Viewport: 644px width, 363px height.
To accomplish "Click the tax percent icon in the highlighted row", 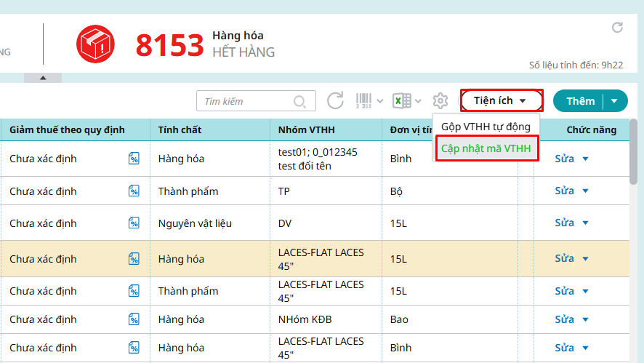I will 134,259.
